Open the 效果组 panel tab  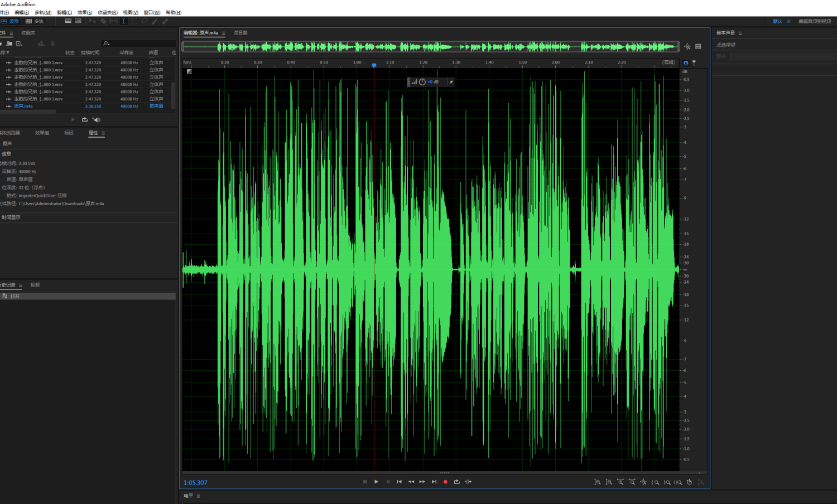tap(42, 133)
